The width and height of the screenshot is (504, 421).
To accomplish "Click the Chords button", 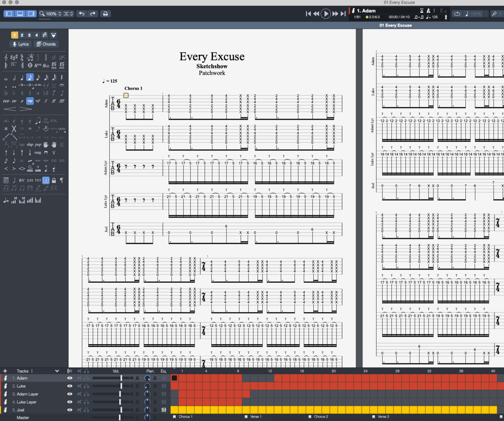I will tap(46, 44).
